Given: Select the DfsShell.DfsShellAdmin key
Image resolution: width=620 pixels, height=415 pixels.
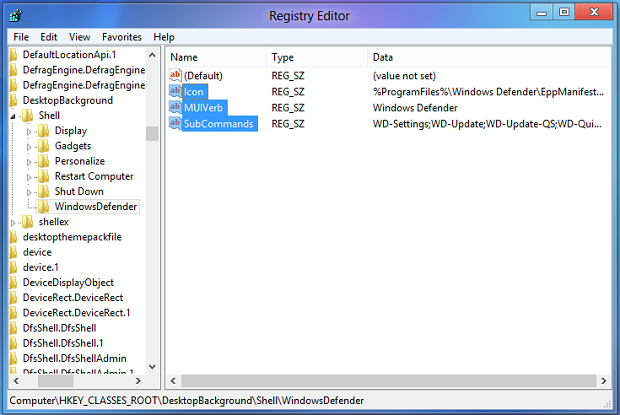Looking at the screenshot, I should [x=74, y=358].
